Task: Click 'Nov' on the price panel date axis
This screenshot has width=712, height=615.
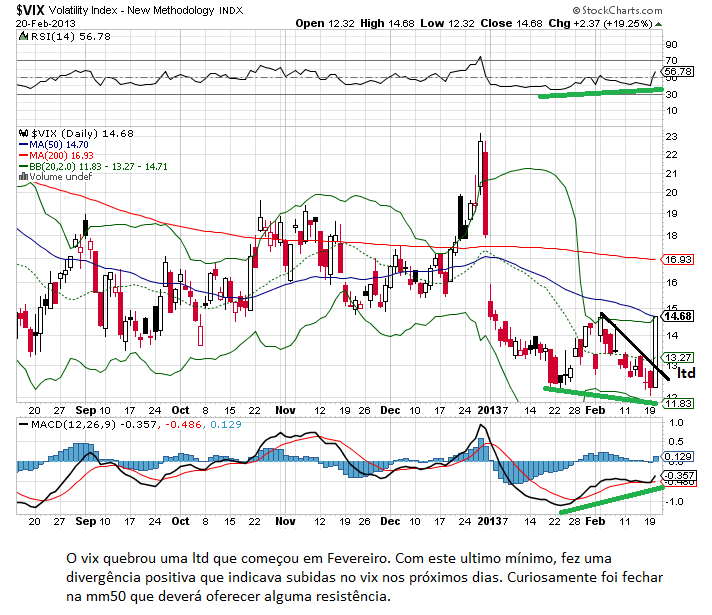Action: tap(285, 410)
